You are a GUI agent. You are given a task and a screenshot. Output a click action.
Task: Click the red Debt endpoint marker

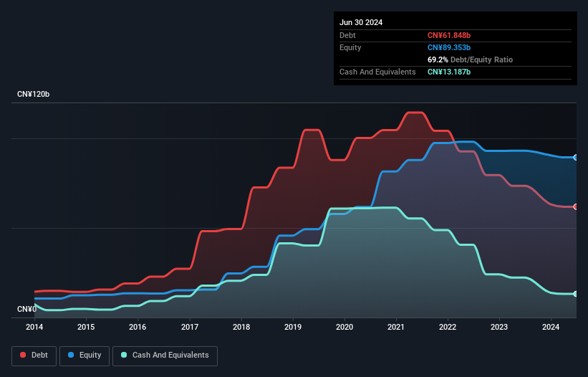576,206
